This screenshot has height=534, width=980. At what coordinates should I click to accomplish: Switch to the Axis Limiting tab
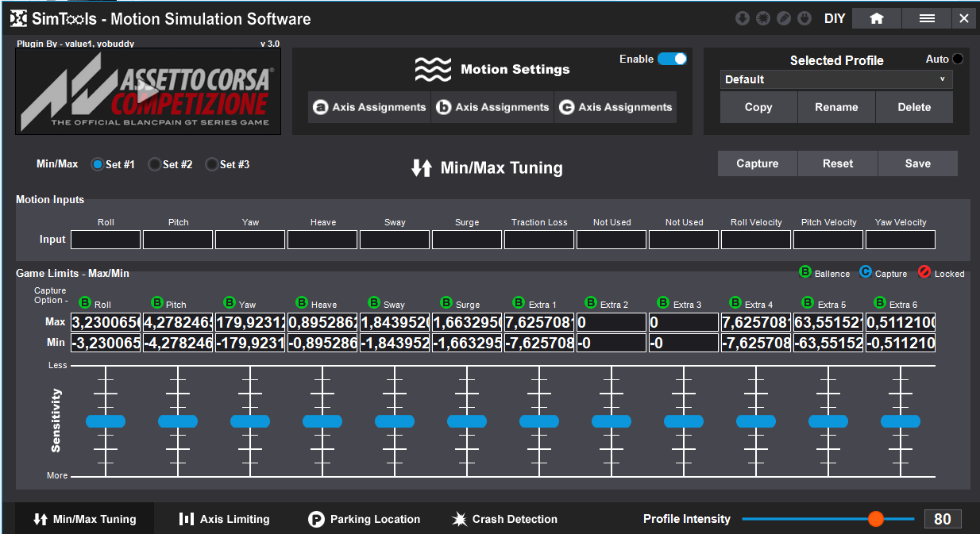(x=225, y=519)
